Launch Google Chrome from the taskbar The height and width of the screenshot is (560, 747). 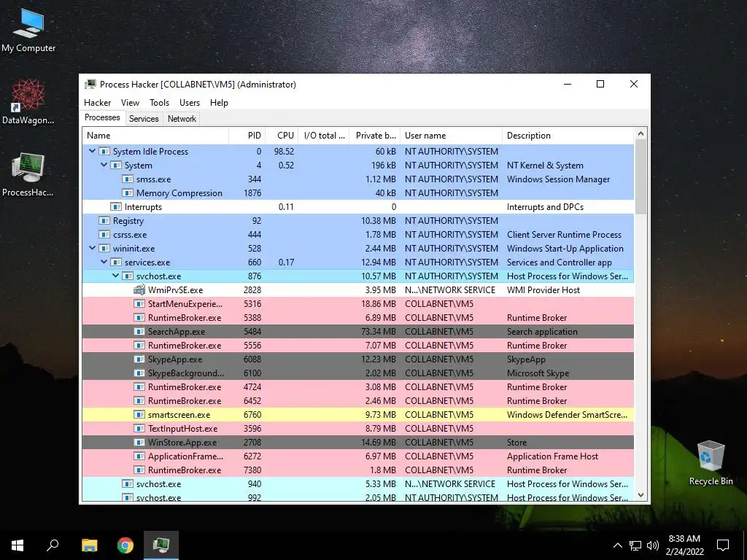125,545
